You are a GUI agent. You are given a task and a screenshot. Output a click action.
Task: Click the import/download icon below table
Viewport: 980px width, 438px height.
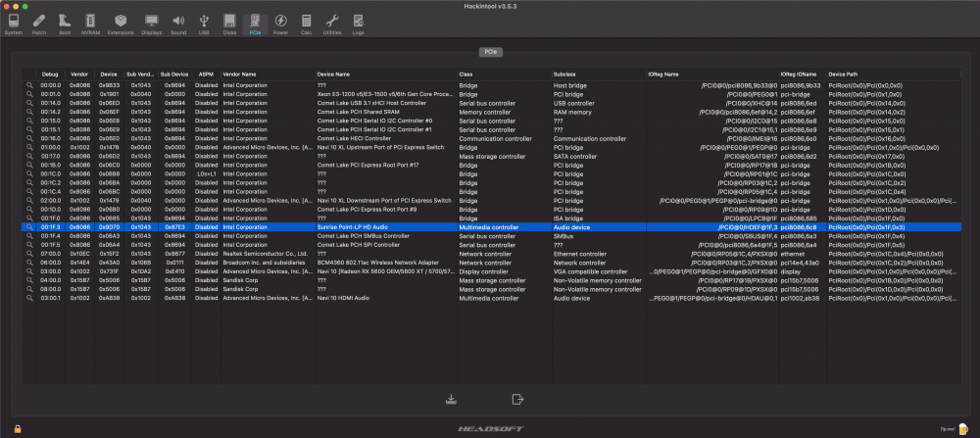tap(451, 399)
